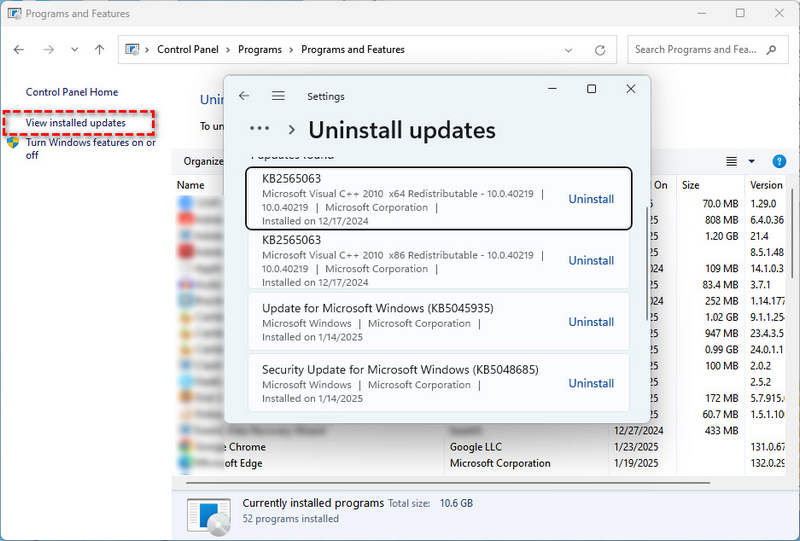Click the Microsoft Corporation publisher cell in Edge row

coord(500,463)
